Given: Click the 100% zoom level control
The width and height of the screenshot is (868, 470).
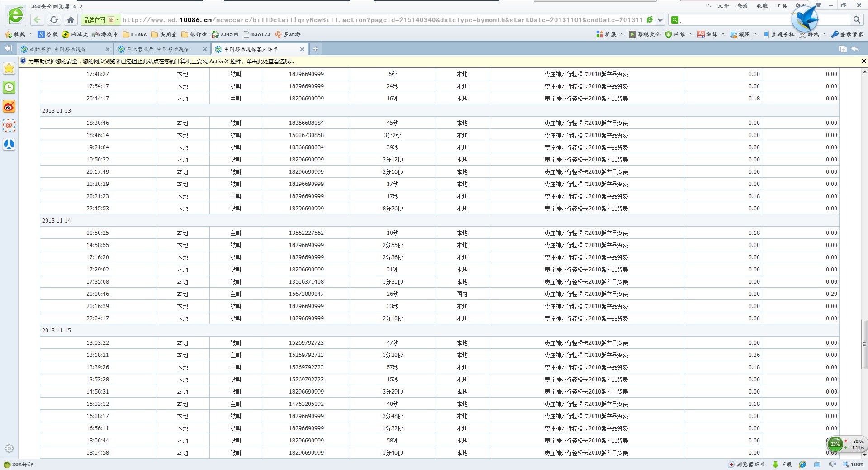Looking at the screenshot, I should (x=853, y=465).
